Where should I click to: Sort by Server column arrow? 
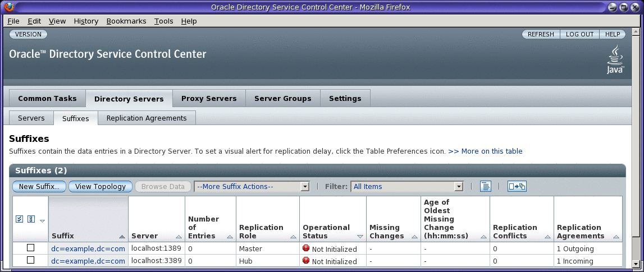coord(179,237)
